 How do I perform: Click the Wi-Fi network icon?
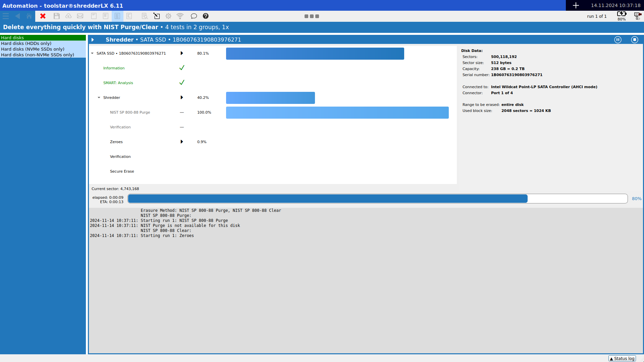(x=180, y=16)
